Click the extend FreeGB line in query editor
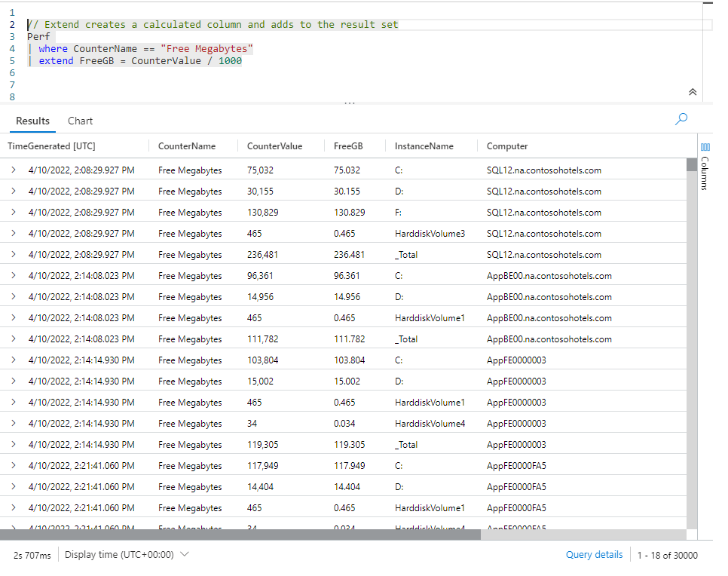 click(140, 61)
